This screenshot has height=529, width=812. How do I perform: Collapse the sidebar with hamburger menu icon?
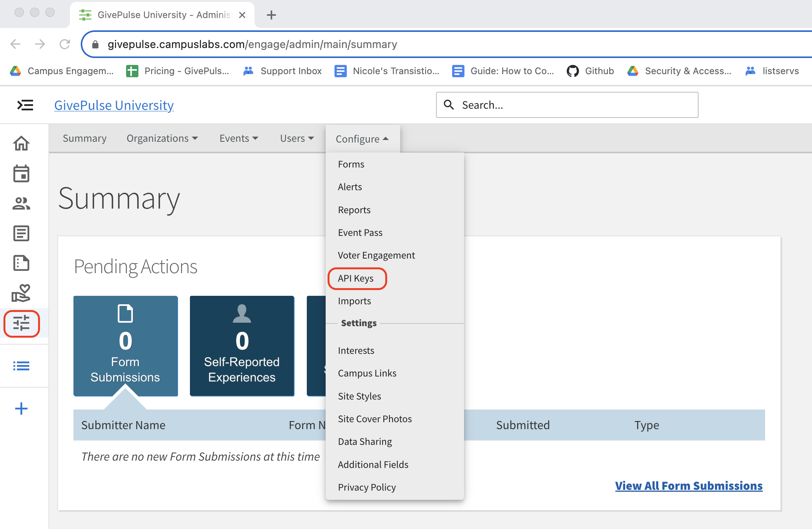[x=25, y=105]
